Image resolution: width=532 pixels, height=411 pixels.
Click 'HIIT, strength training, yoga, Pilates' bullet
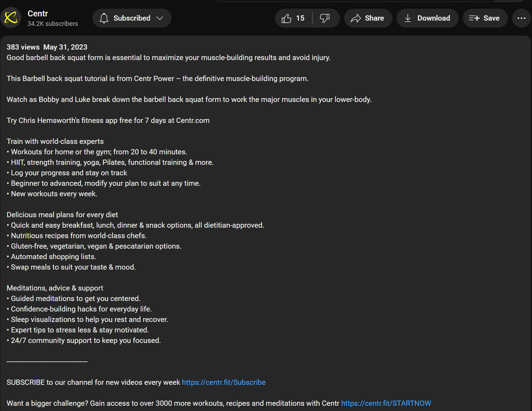pos(110,162)
